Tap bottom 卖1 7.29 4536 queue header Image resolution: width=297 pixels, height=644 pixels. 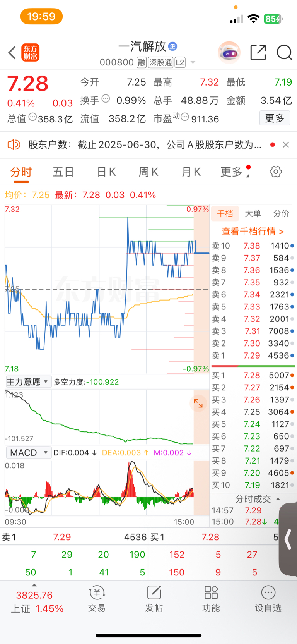tap(74, 537)
